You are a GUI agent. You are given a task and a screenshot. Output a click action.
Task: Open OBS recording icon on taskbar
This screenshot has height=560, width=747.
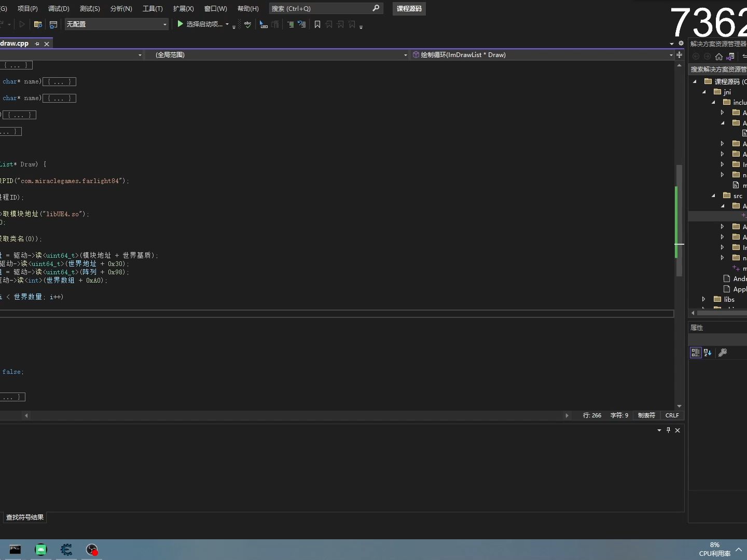tap(92, 550)
